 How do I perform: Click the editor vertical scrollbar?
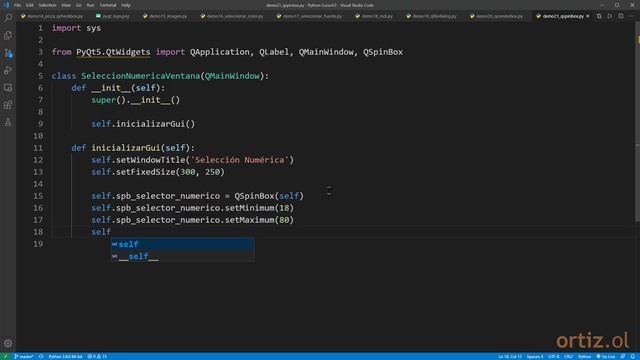(x=637, y=122)
